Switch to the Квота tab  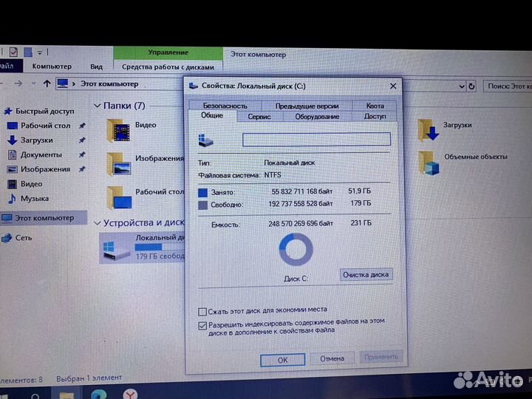click(375, 106)
